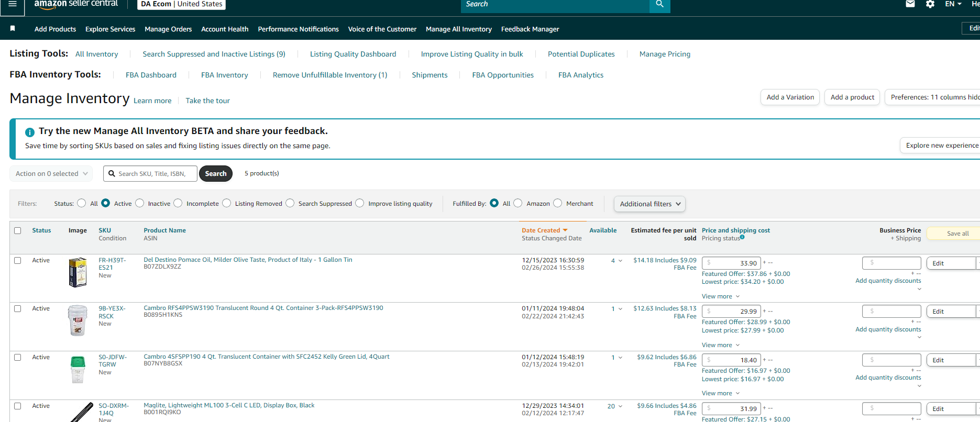Click the Amazon Seller Central logo

click(x=76, y=4)
